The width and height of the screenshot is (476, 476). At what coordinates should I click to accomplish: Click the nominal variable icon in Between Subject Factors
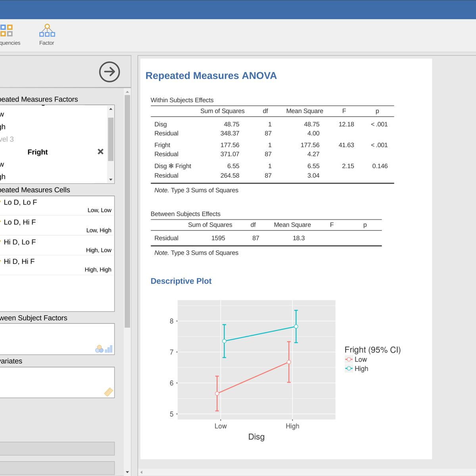tap(99, 349)
